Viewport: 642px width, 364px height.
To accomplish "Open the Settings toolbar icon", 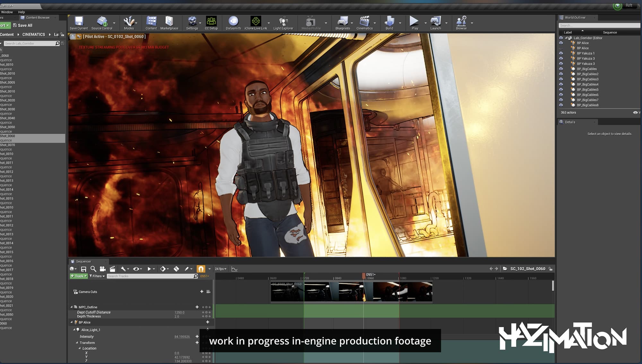I will tap(192, 23).
